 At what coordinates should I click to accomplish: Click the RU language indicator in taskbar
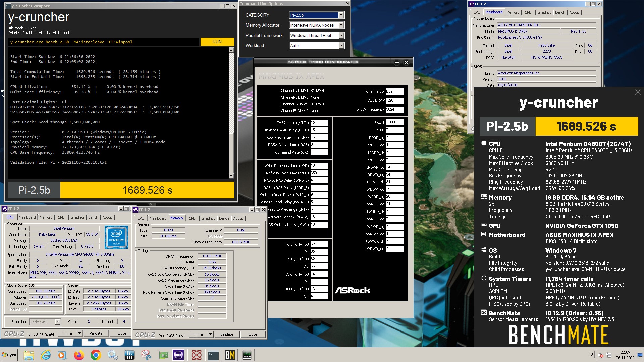[590, 354]
